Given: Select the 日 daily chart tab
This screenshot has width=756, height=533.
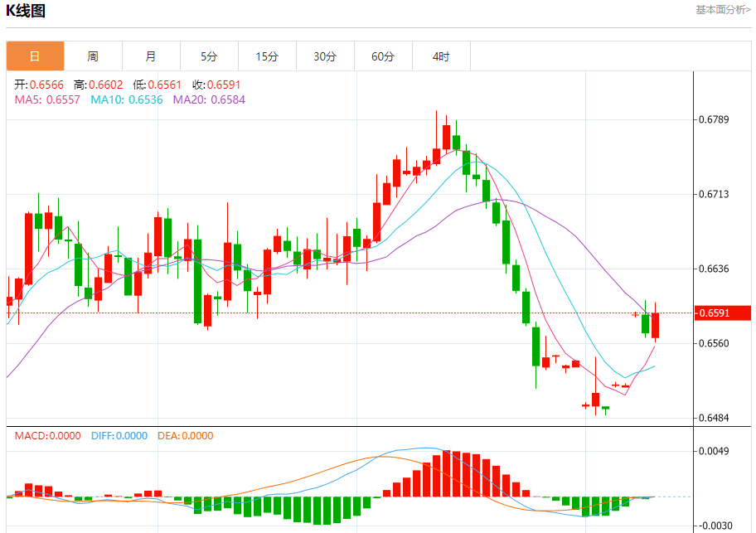Looking at the screenshot, I should tap(35, 56).
